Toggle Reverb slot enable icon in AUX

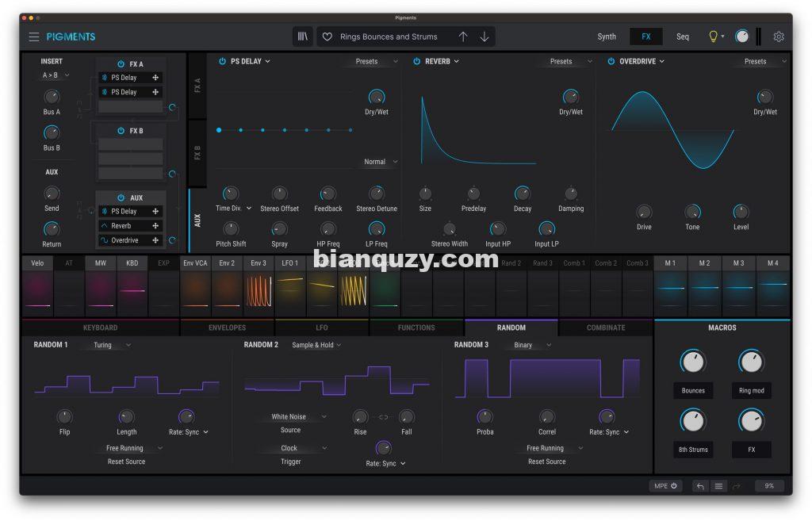105,226
